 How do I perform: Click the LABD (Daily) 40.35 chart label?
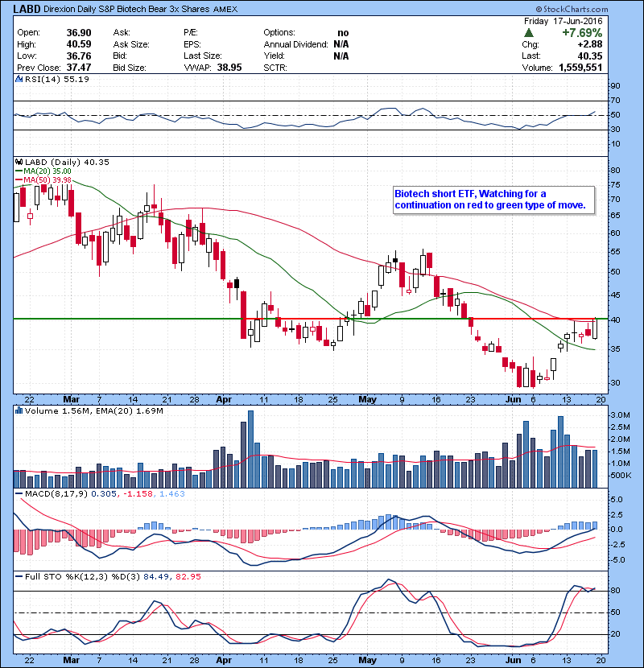(67, 162)
